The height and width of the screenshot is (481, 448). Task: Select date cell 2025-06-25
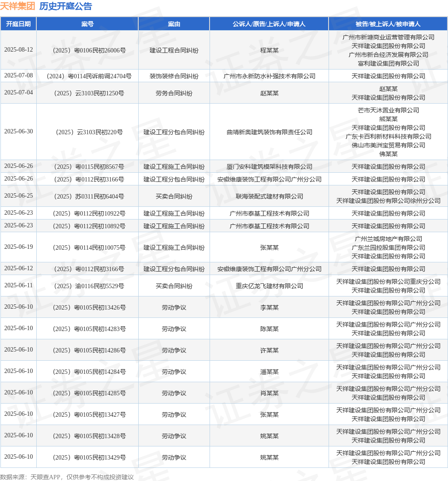(18, 196)
